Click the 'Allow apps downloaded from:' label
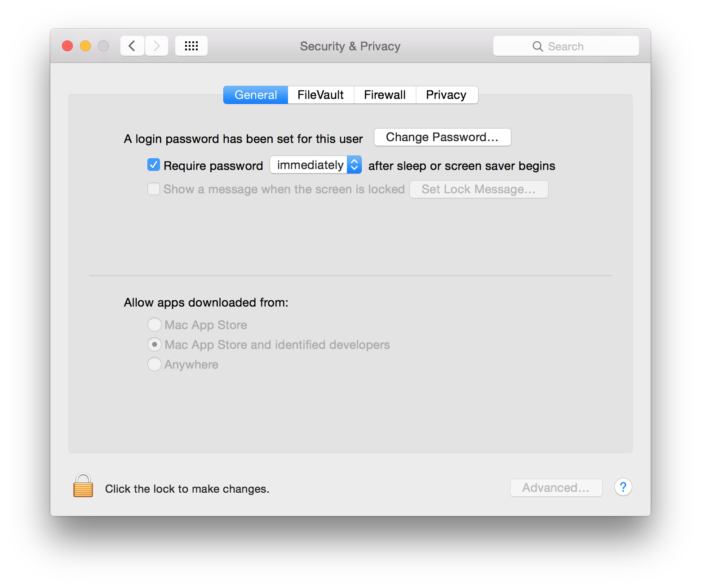The image size is (701, 588). coord(206,303)
